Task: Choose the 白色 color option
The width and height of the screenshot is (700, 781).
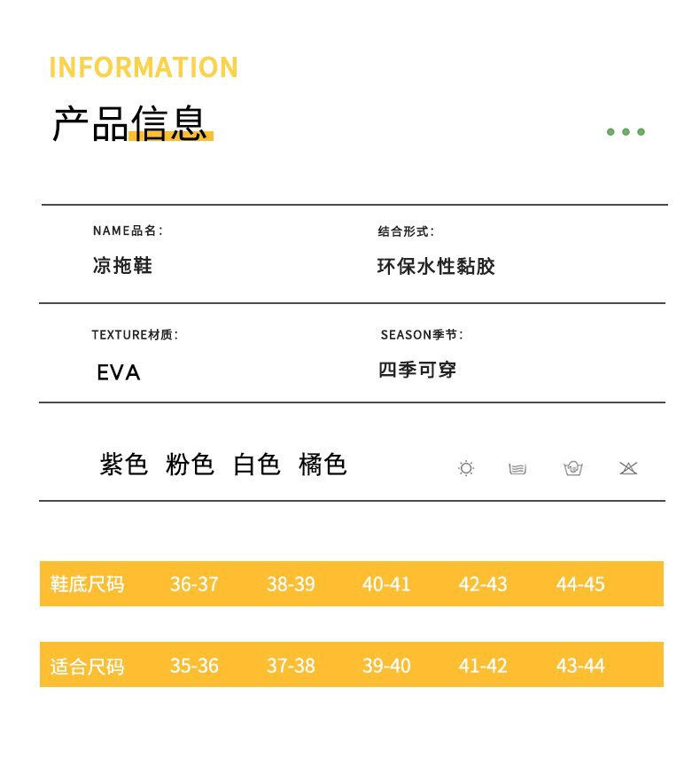Action: click(x=257, y=465)
